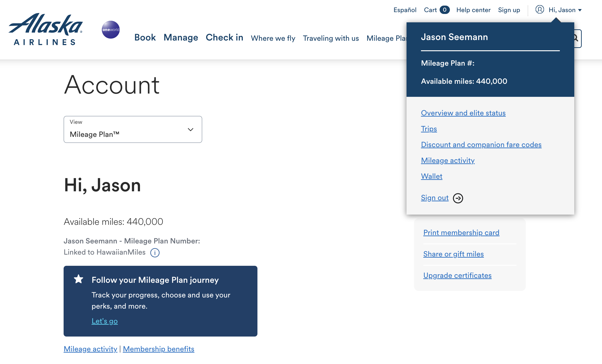Click the cart count badge
The width and height of the screenshot is (602, 364).
point(445,10)
